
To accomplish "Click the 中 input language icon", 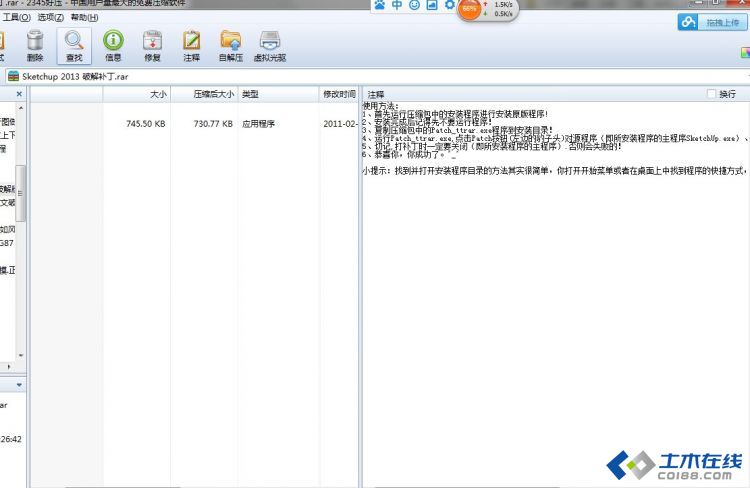I will [x=397, y=5].
